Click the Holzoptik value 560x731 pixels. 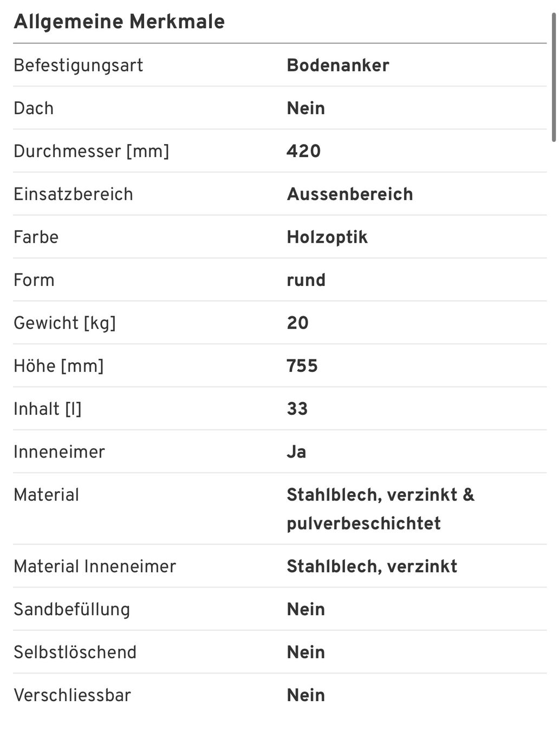[327, 237]
